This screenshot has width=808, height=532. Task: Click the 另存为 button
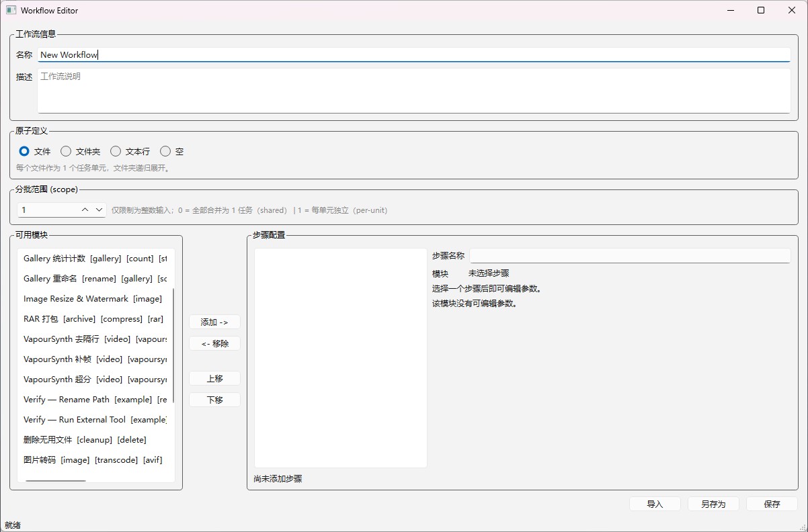click(713, 504)
